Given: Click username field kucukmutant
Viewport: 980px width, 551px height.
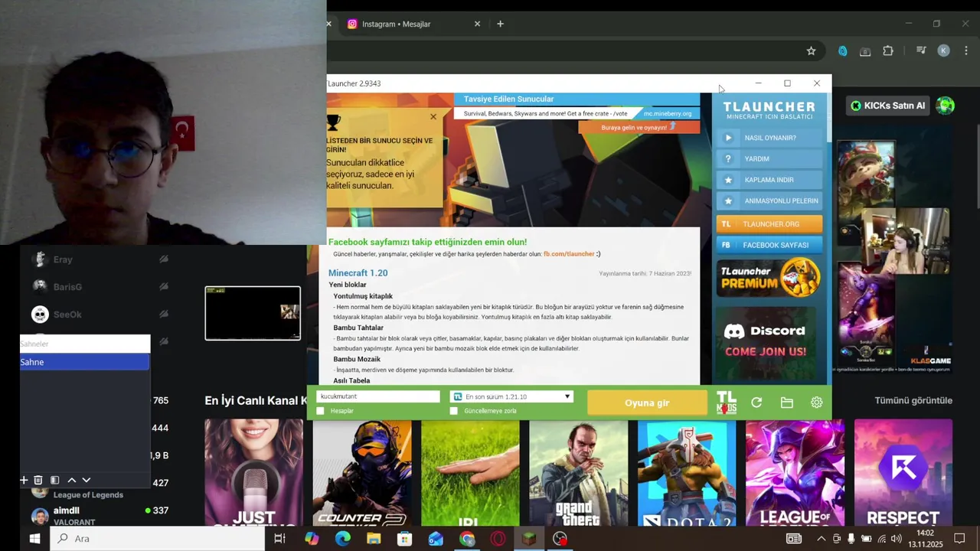Looking at the screenshot, I should [378, 396].
